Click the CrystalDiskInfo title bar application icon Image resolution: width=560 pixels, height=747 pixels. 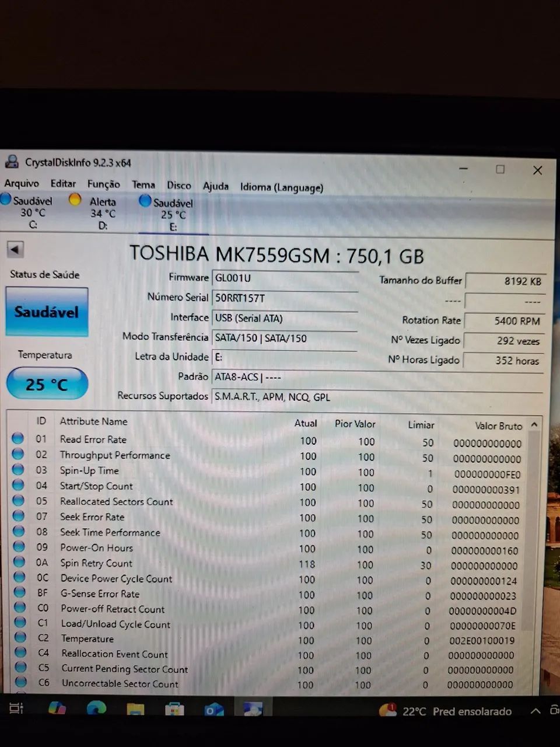pyautogui.click(x=12, y=162)
